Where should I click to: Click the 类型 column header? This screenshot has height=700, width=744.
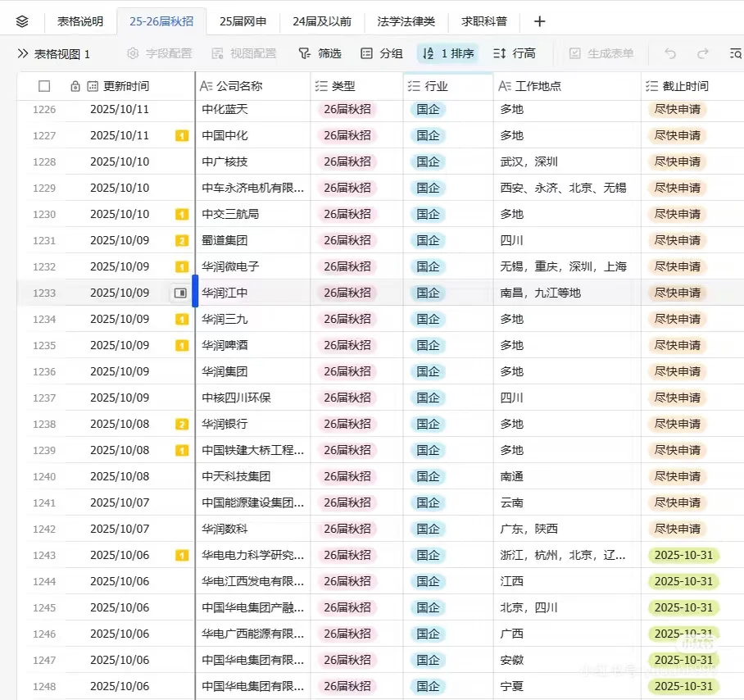click(356, 86)
